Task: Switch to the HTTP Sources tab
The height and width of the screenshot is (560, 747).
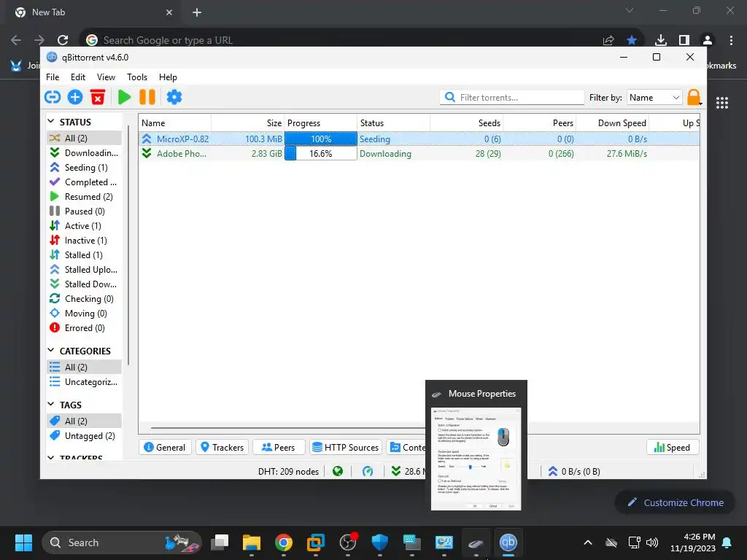Action: pos(346,447)
